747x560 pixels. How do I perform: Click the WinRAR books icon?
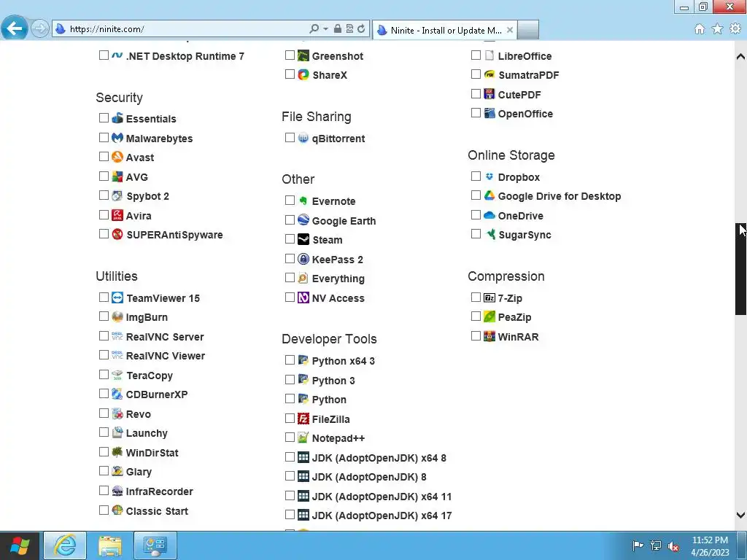click(489, 336)
